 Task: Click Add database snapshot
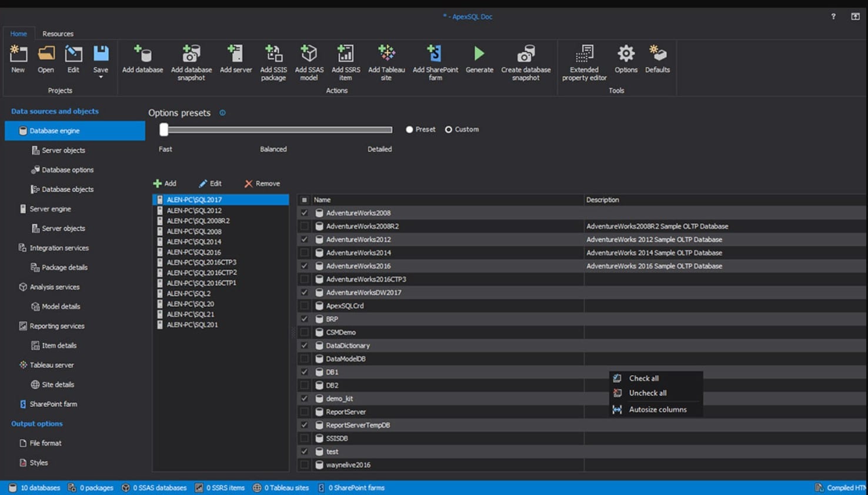tap(191, 62)
